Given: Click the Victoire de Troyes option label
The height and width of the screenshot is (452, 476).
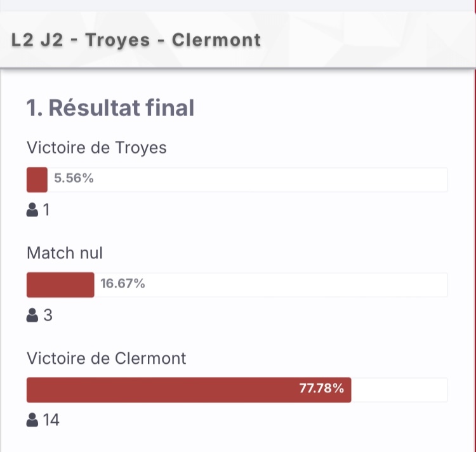Looking at the screenshot, I should coord(96,148).
